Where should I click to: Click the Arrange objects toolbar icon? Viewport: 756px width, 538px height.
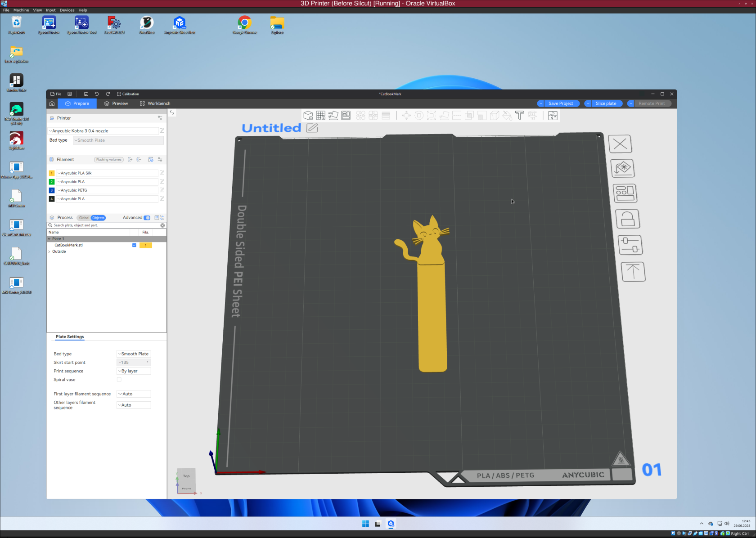pyautogui.click(x=346, y=116)
